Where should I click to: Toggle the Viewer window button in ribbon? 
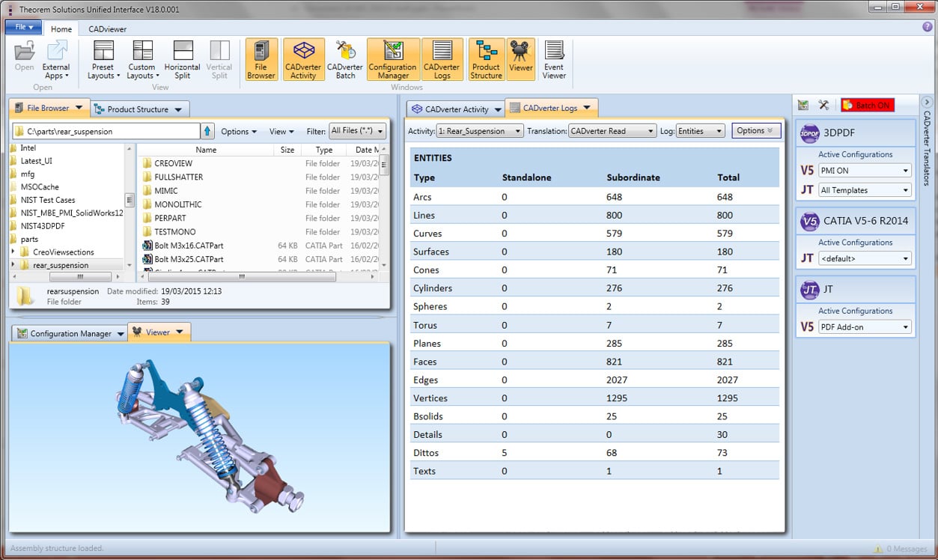coord(520,60)
